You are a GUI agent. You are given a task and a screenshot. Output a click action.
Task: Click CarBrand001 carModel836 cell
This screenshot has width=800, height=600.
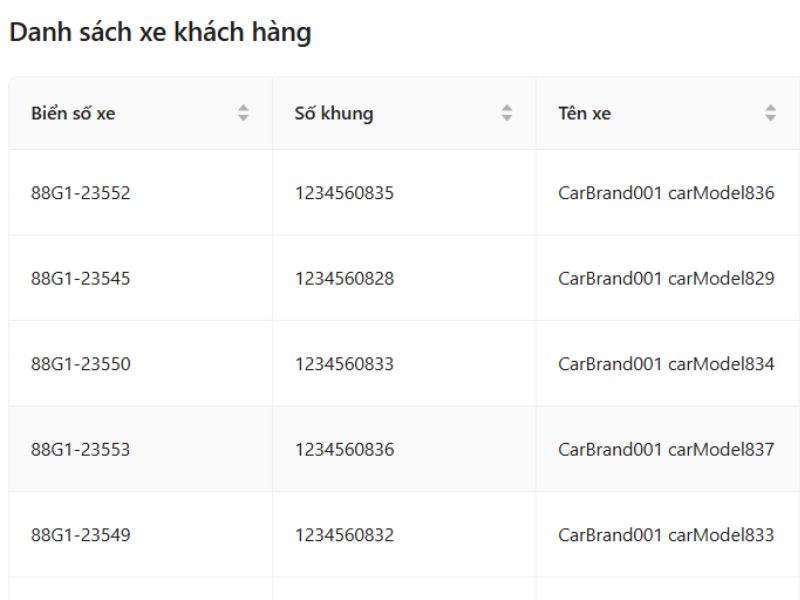click(x=666, y=193)
